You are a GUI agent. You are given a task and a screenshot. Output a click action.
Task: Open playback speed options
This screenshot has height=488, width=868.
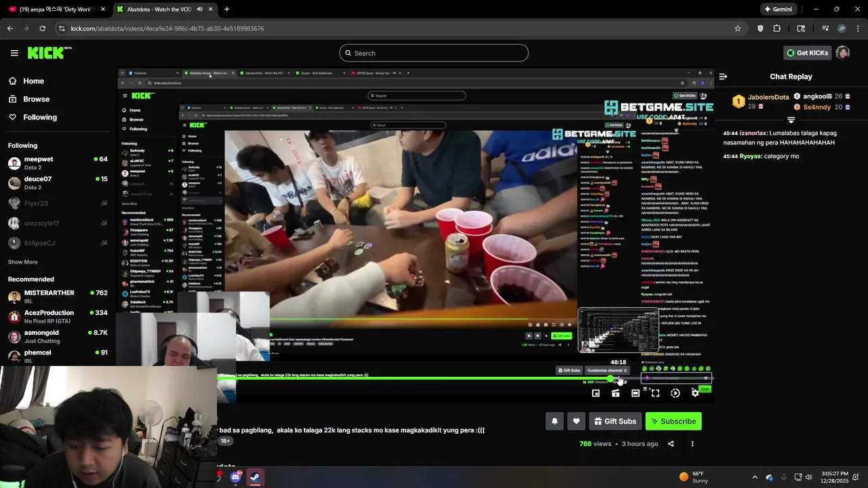pos(675,393)
